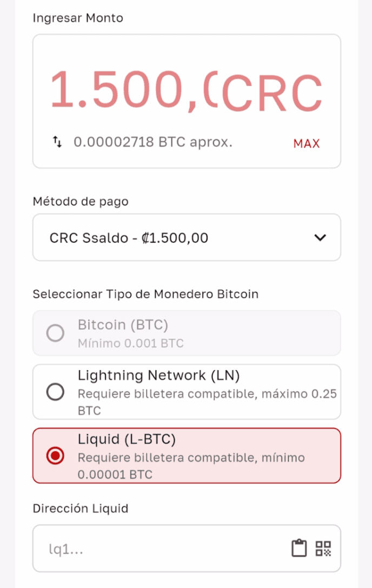
Task: Open the CRC Ssaldo payment method selector
Action: [x=162, y=237]
